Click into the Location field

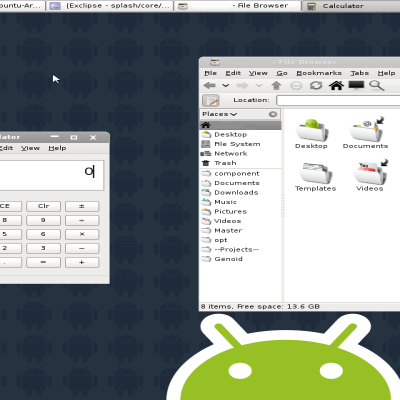point(338,100)
